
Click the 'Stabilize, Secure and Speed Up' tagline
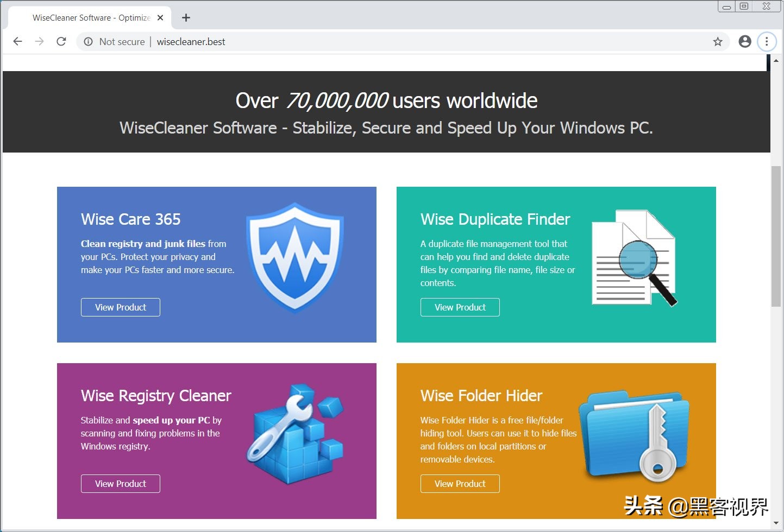pyautogui.click(x=386, y=128)
